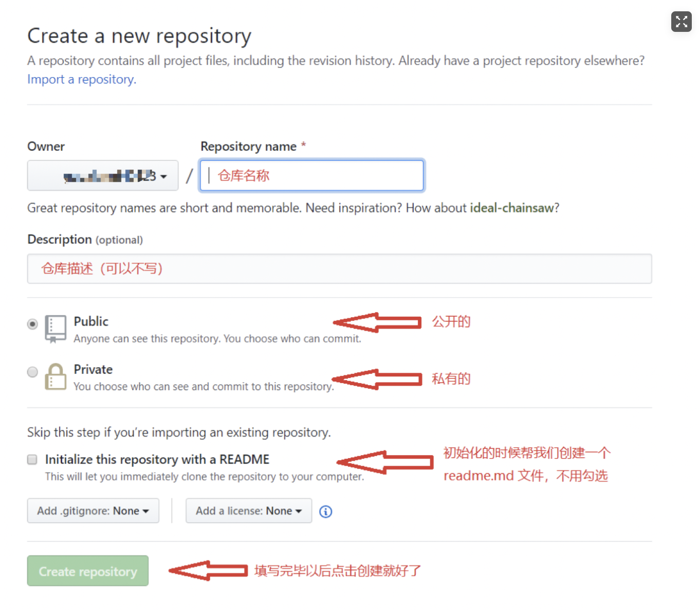
Task: Click the public repository book icon
Action: tap(56, 329)
